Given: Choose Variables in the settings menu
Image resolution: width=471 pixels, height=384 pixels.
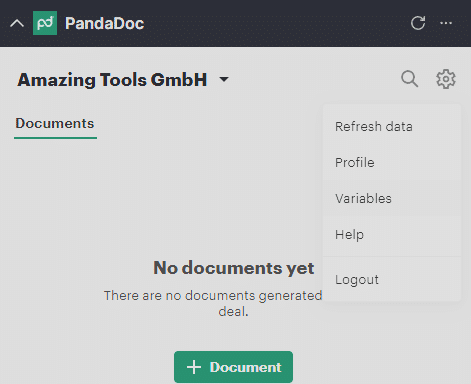Looking at the screenshot, I should [392, 199].
